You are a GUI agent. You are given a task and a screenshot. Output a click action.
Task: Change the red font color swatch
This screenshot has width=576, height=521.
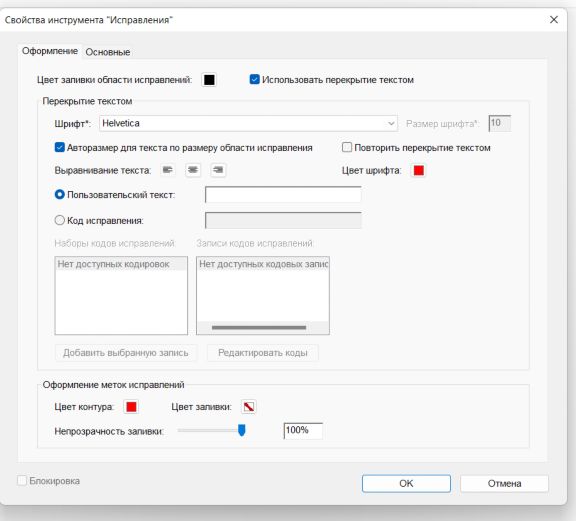point(419,170)
